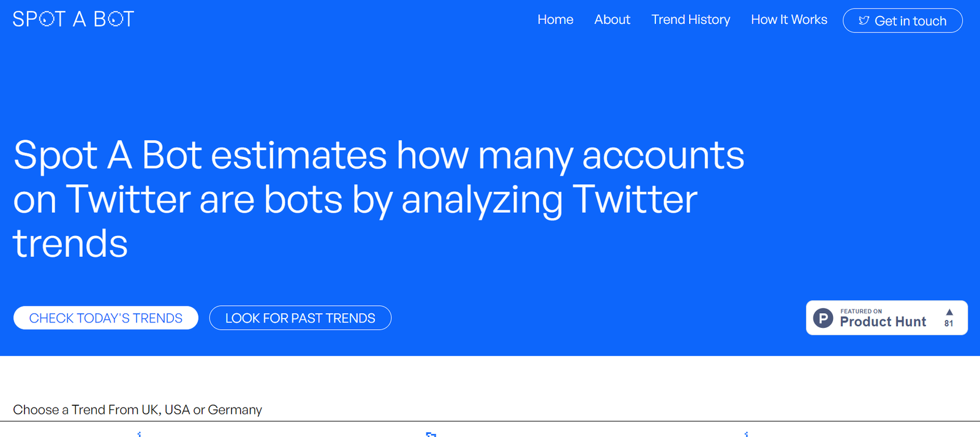Click the Product Hunt upvote triangle

point(949,312)
